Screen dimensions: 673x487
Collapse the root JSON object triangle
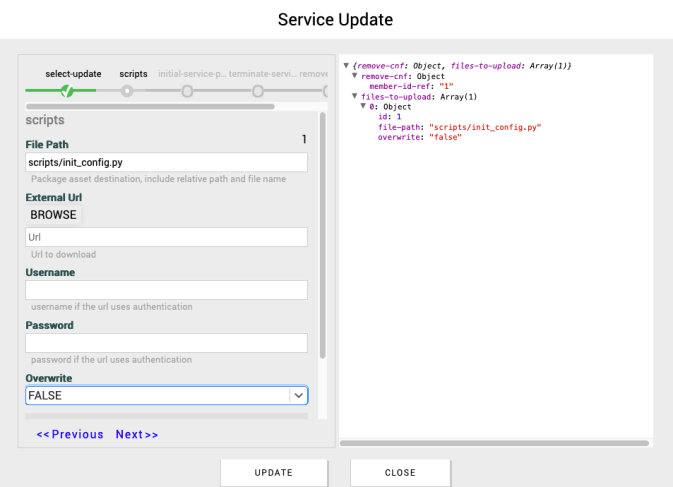point(346,66)
